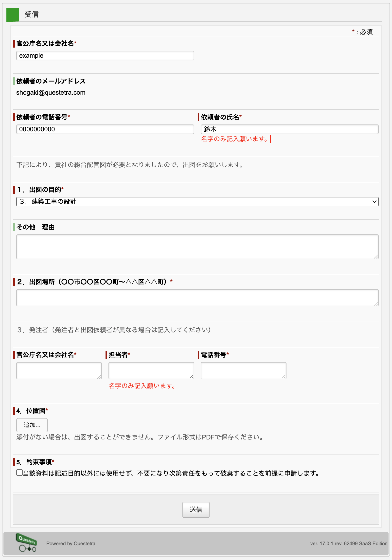Click the 発注者 電話番号 text area
The height and width of the screenshot is (560, 392).
coord(243,370)
